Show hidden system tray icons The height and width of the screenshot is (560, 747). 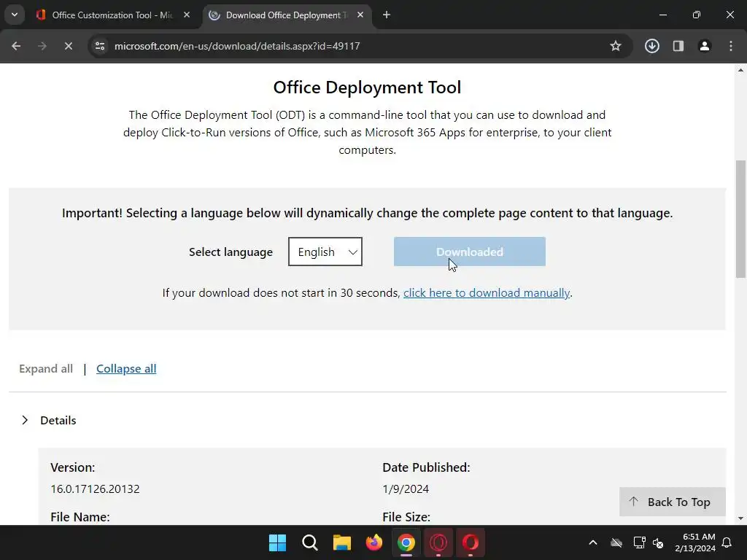pyautogui.click(x=593, y=542)
